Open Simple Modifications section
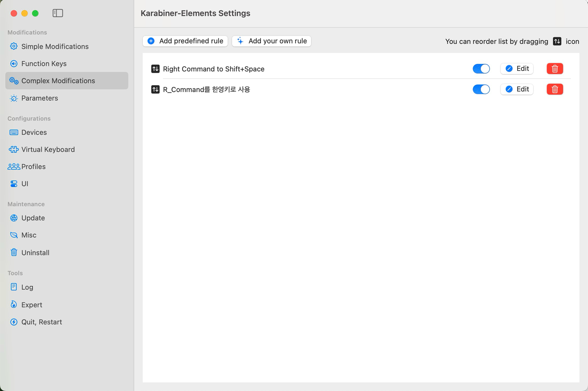 (x=67, y=46)
